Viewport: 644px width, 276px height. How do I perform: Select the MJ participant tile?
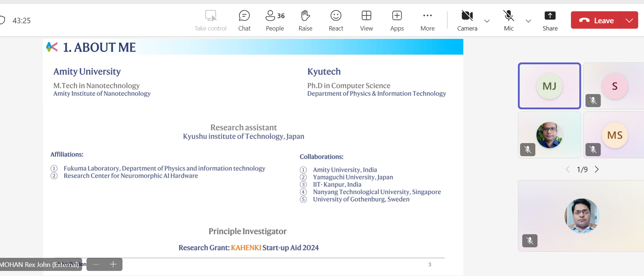[x=549, y=86]
